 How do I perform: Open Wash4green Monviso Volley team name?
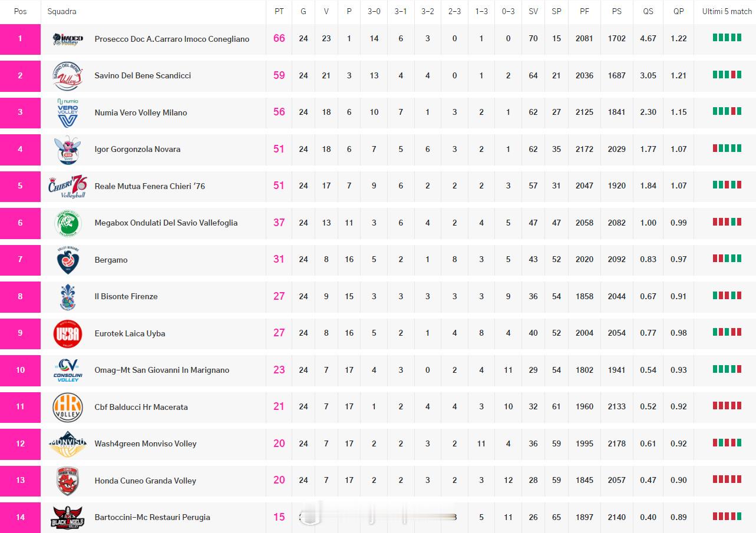click(x=146, y=444)
